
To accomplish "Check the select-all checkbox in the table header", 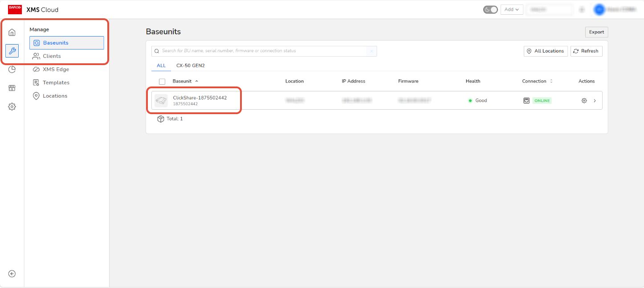I will tap(162, 82).
